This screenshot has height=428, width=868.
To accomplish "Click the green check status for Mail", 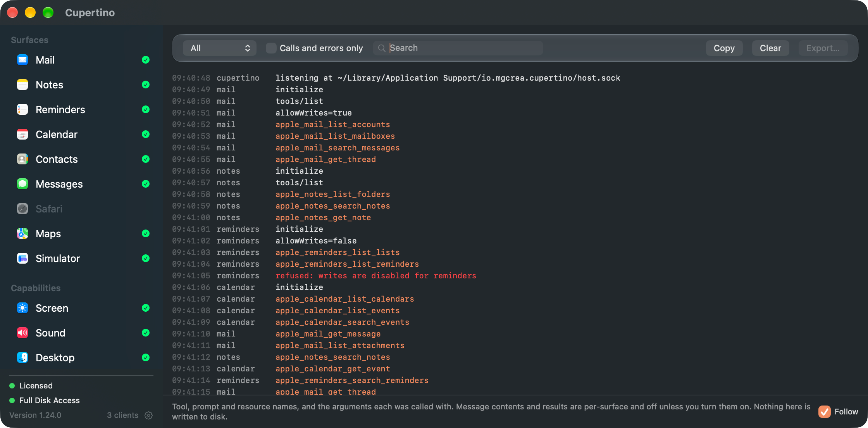I will [x=146, y=60].
